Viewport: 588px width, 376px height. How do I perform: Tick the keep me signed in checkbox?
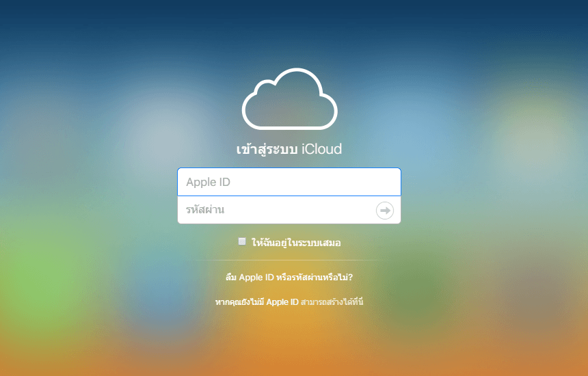click(x=242, y=241)
